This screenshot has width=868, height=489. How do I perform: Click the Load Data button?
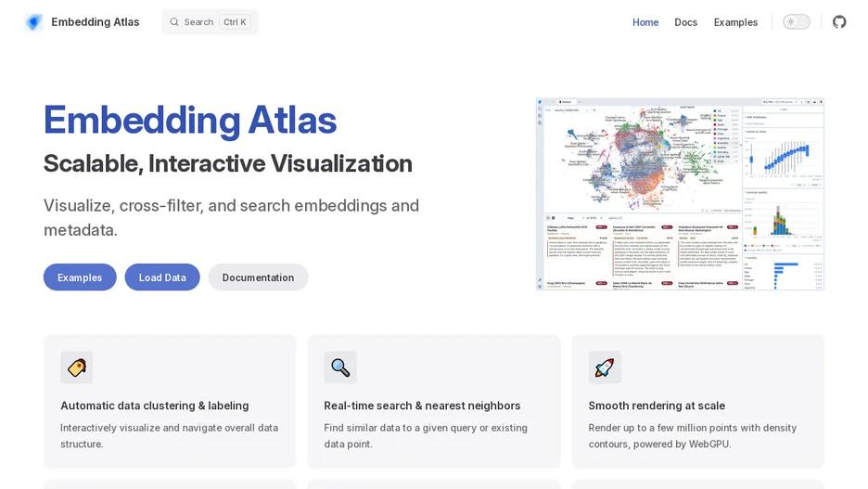click(x=162, y=277)
